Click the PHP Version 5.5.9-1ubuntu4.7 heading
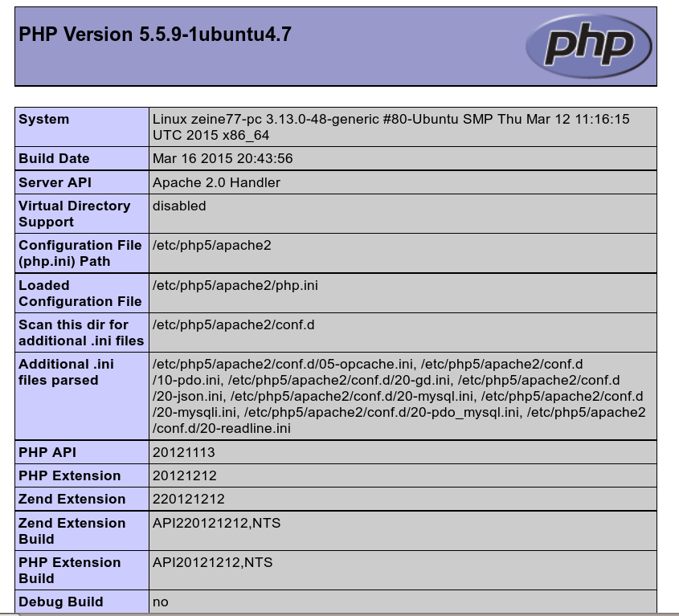 (x=154, y=35)
